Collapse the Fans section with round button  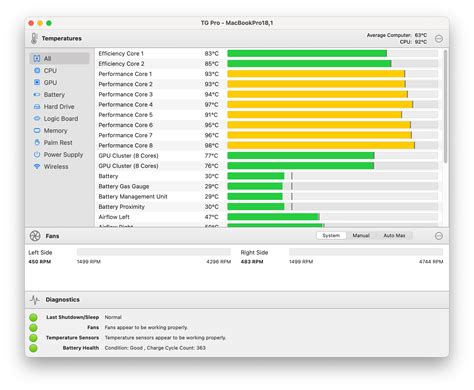click(x=439, y=236)
